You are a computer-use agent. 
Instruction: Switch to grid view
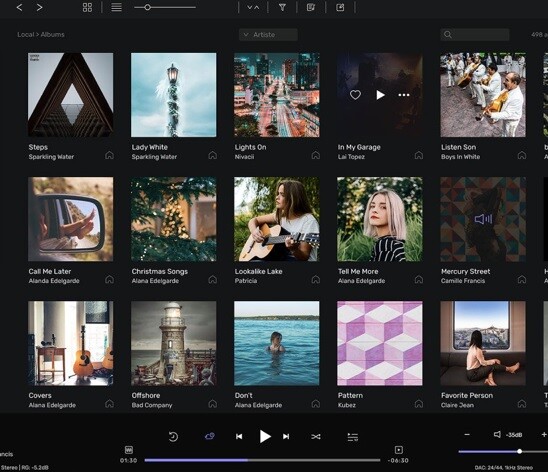87,7
